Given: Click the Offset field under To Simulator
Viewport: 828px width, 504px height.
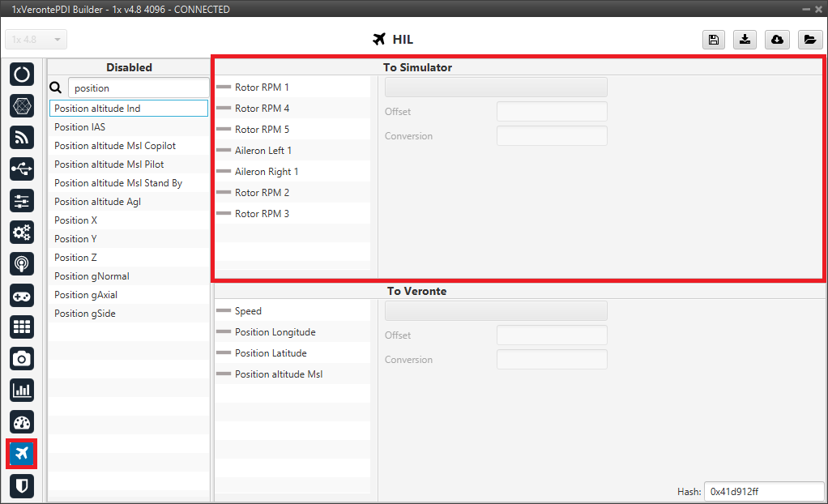Looking at the screenshot, I should pos(552,112).
